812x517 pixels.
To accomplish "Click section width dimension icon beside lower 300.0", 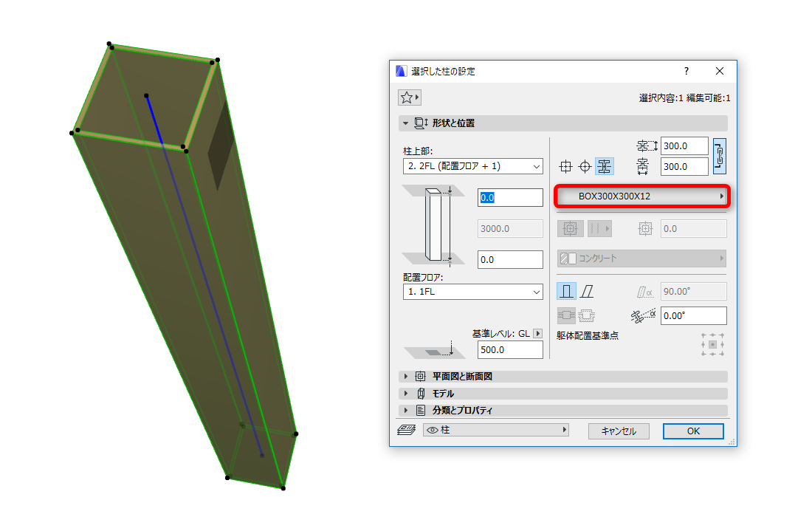I will click(643, 166).
